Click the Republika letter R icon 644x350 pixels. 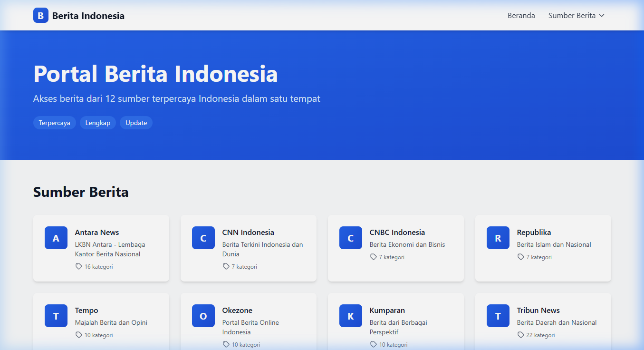coord(498,238)
